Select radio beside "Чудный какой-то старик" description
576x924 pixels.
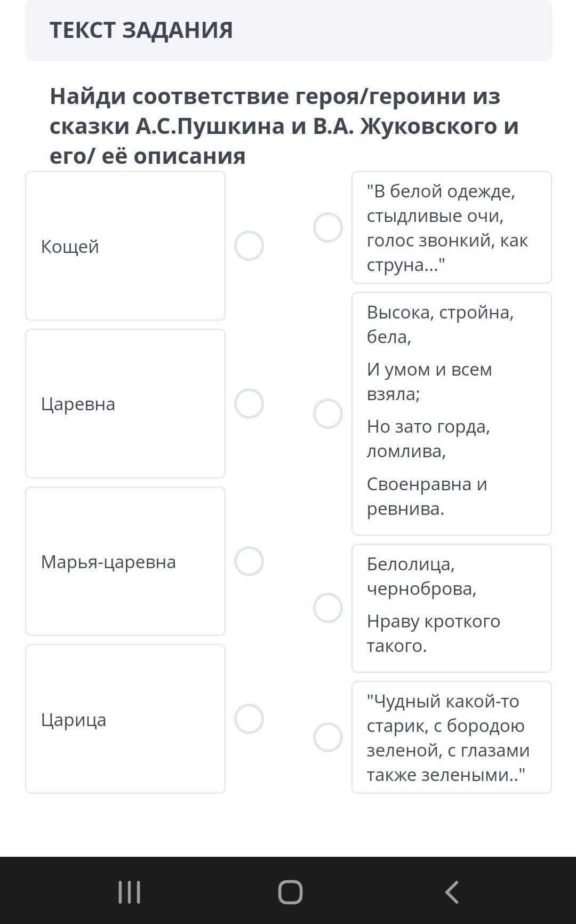[x=328, y=737]
